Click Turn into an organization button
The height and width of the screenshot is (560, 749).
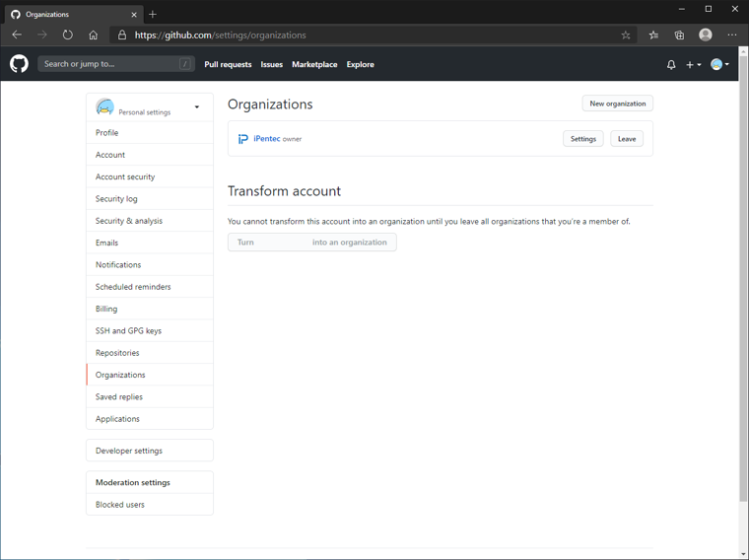[x=312, y=243]
